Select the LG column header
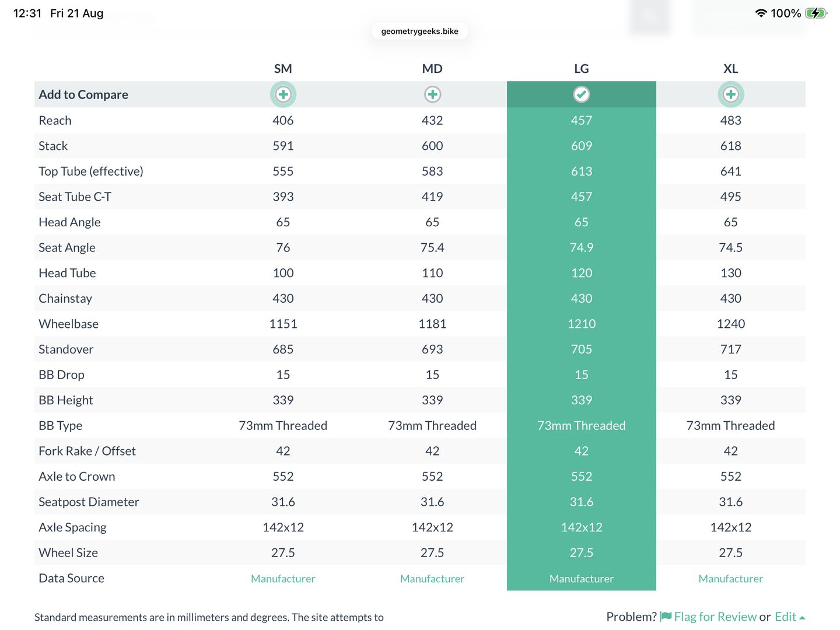This screenshot has height=630, width=840. [582, 69]
